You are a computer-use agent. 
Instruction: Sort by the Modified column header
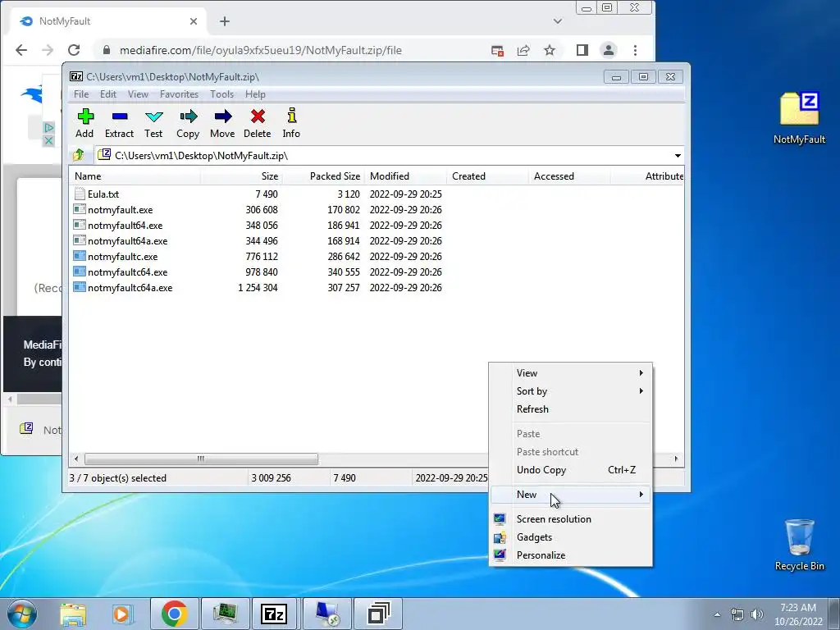[x=405, y=176]
